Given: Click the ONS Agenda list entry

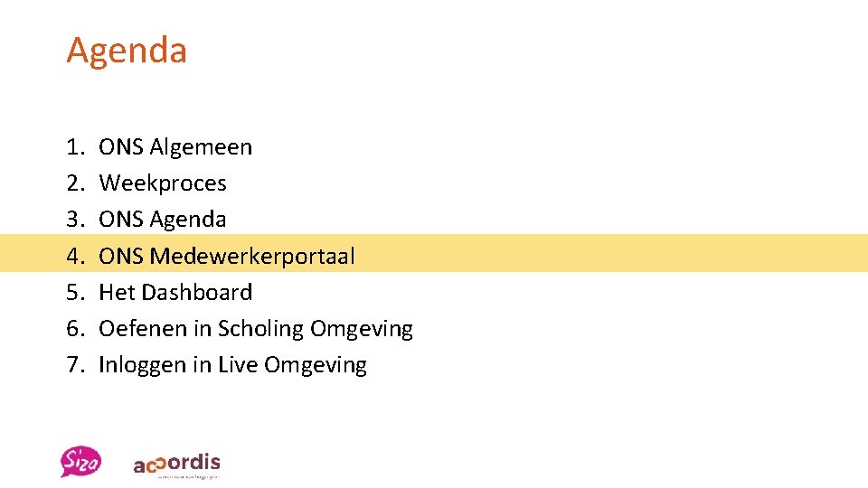Looking at the screenshot, I should pyautogui.click(x=163, y=219).
